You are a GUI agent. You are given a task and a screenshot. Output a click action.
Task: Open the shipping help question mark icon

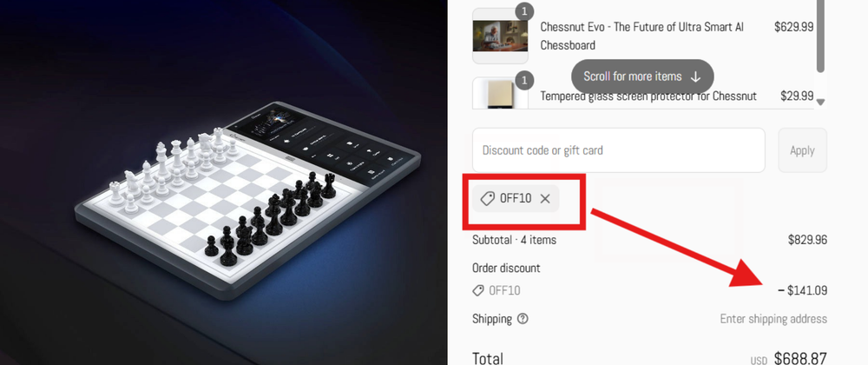(x=523, y=319)
